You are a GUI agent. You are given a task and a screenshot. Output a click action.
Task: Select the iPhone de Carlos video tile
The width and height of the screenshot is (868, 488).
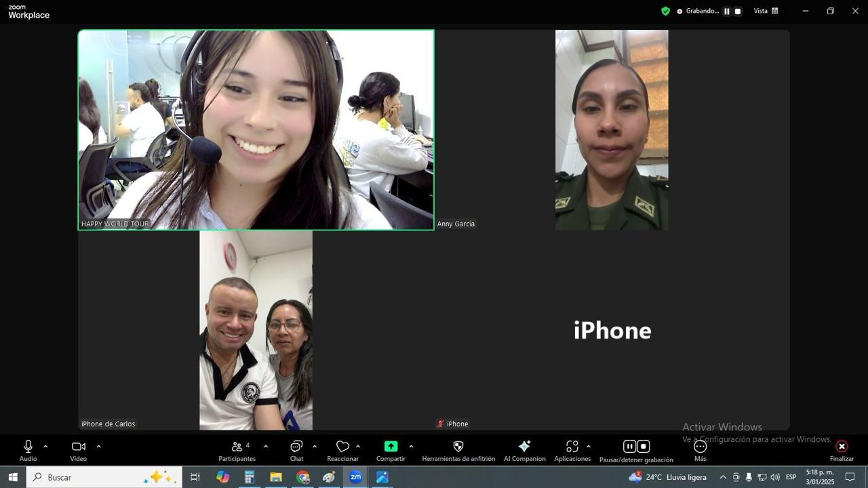(256, 330)
